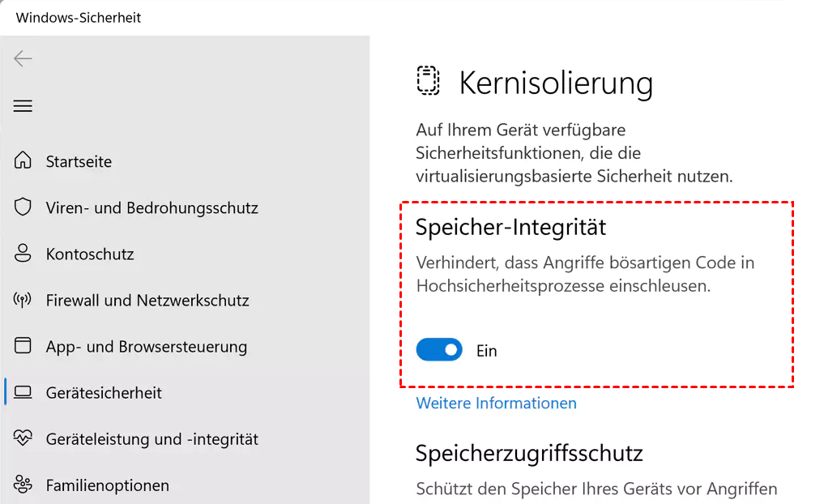Click the Ein label beside toggle
824x504 pixels.
pyautogui.click(x=486, y=351)
